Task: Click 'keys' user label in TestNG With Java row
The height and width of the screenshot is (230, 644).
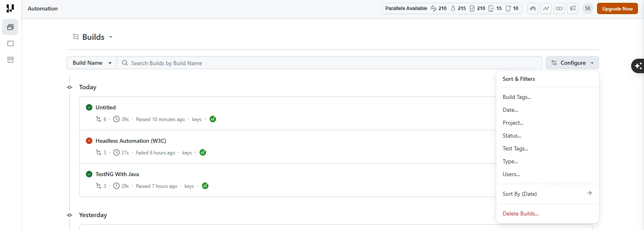Action: pos(189,186)
